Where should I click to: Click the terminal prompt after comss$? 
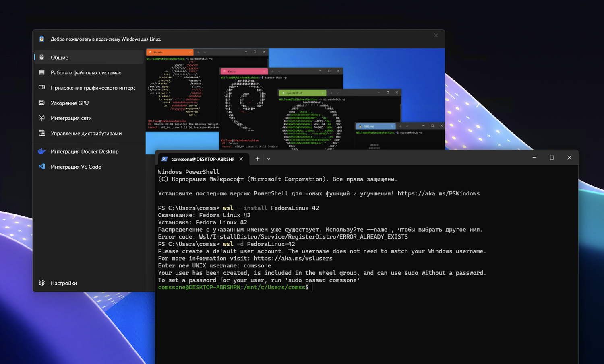(312, 287)
